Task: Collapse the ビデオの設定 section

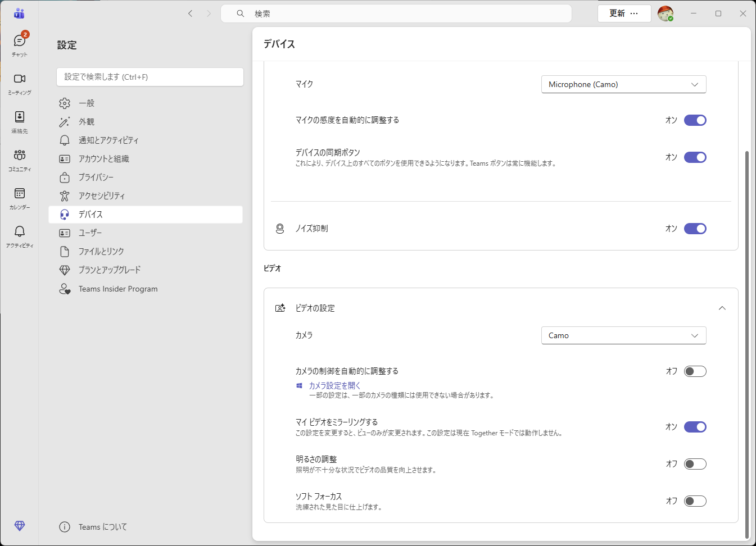Action: point(722,308)
